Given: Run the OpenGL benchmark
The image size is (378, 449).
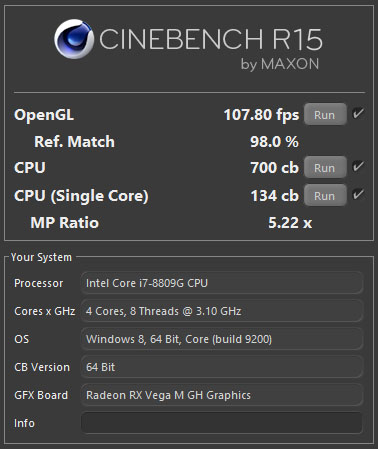Looking at the screenshot, I should pos(325,114).
